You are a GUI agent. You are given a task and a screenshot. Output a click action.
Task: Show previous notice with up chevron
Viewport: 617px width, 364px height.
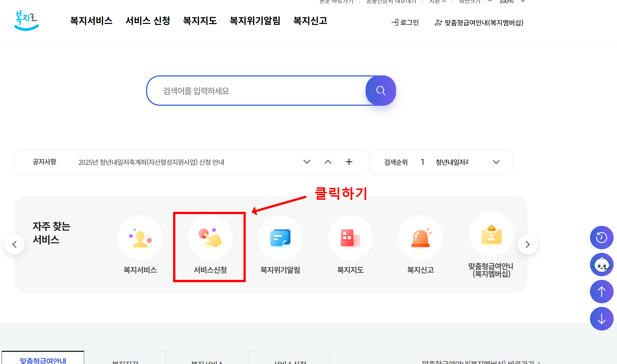(328, 162)
